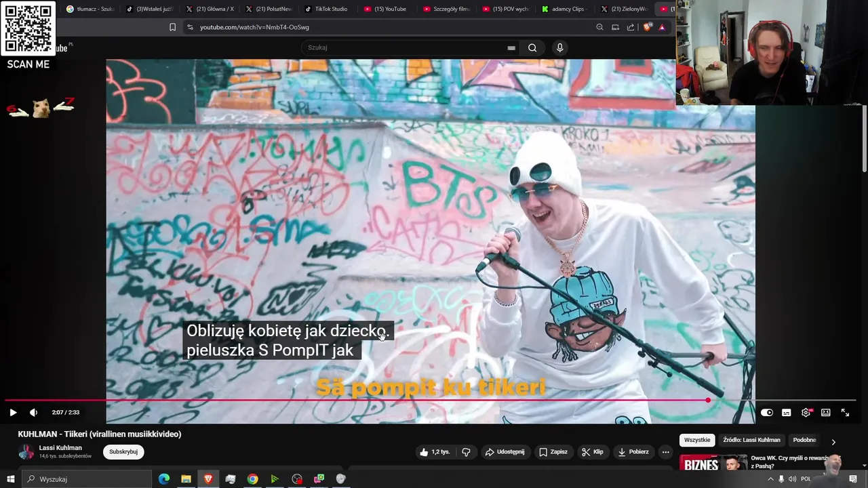Open the green play-arrow taskbar app
The width and height of the screenshot is (868, 488).
point(275,479)
